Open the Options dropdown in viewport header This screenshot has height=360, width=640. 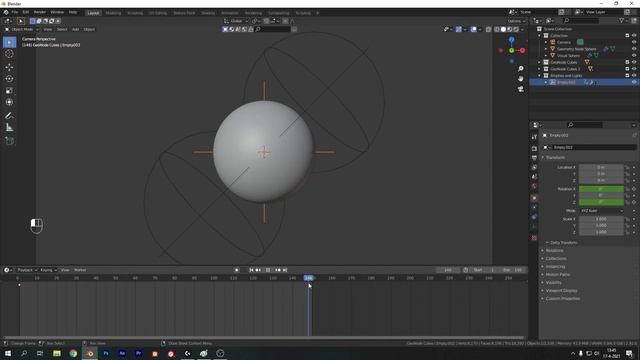click(516, 21)
